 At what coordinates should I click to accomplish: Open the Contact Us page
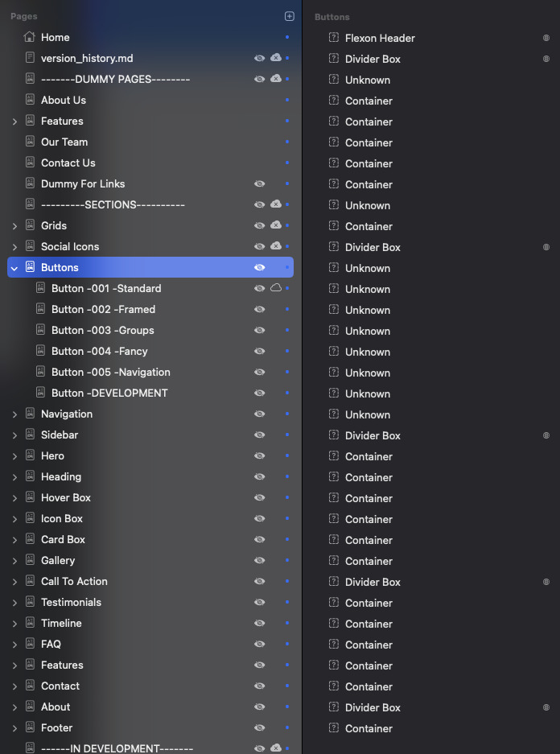pos(68,163)
